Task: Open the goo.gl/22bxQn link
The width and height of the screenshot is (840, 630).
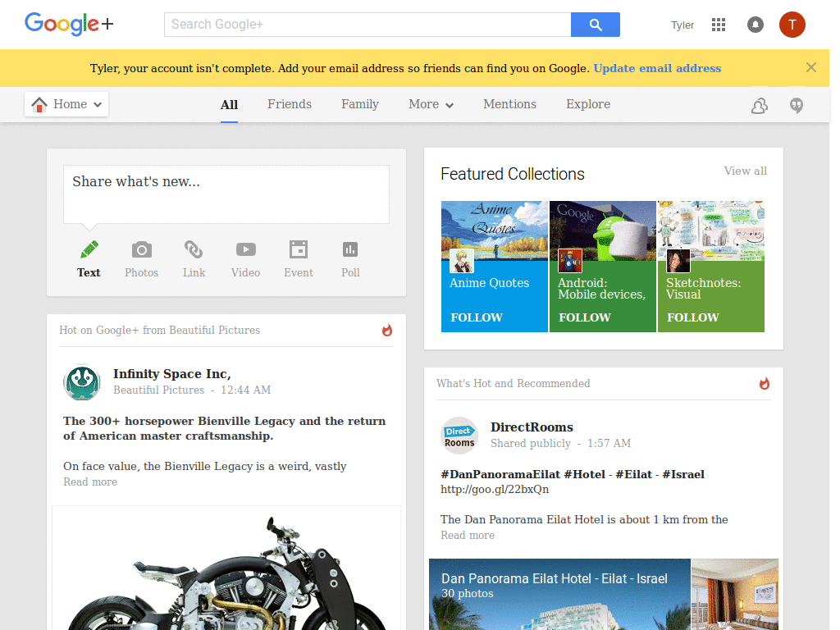Action: pyautogui.click(x=495, y=489)
